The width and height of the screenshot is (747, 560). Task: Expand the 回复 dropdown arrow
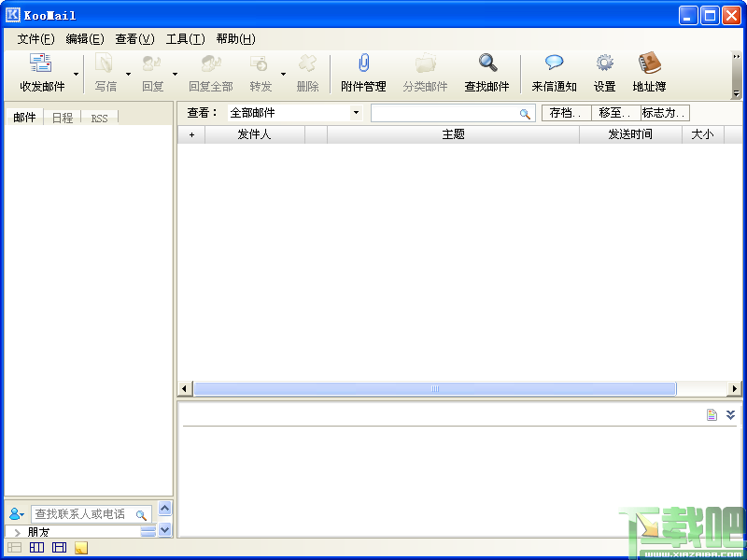(175, 74)
